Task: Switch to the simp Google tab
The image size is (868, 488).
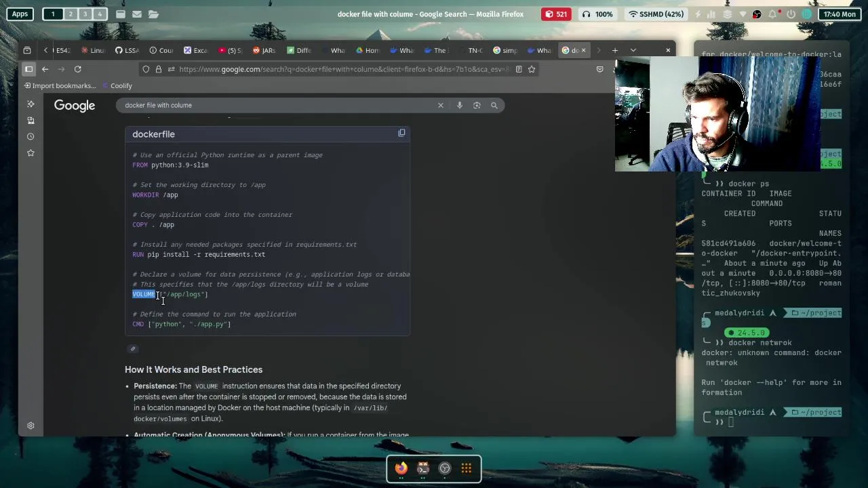Action: [505, 50]
